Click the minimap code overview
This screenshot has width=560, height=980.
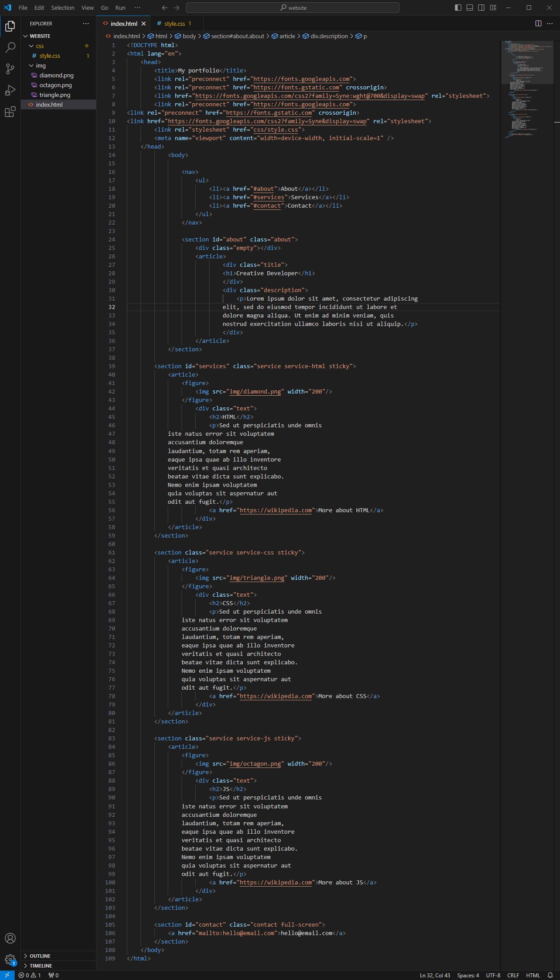tap(527, 89)
